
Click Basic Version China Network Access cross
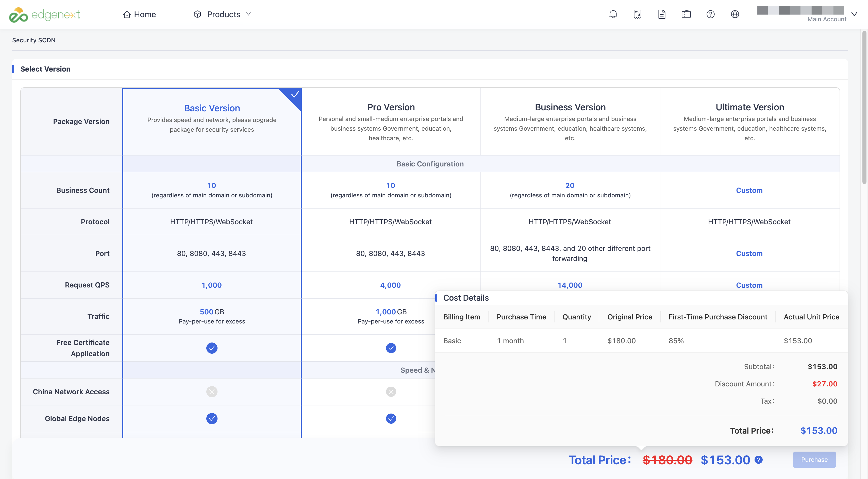pyautogui.click(x=212, y=391)
